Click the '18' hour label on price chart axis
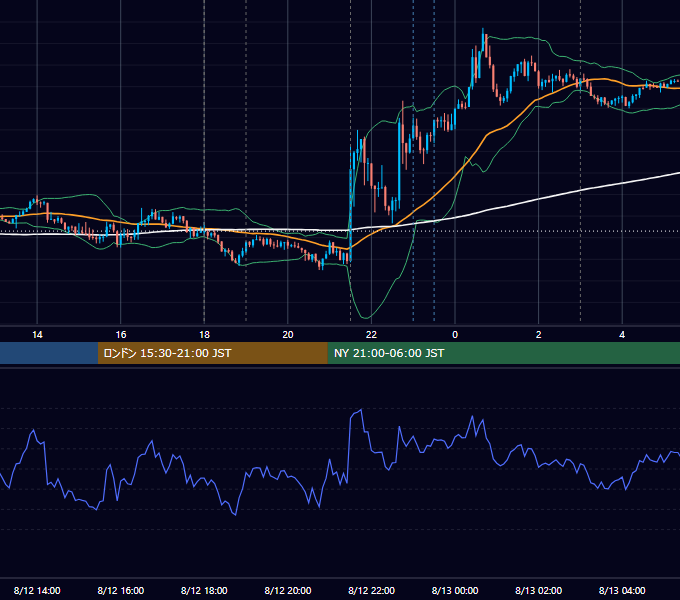The height and width of the screenshot is (600, 680). tap(204, 335)
